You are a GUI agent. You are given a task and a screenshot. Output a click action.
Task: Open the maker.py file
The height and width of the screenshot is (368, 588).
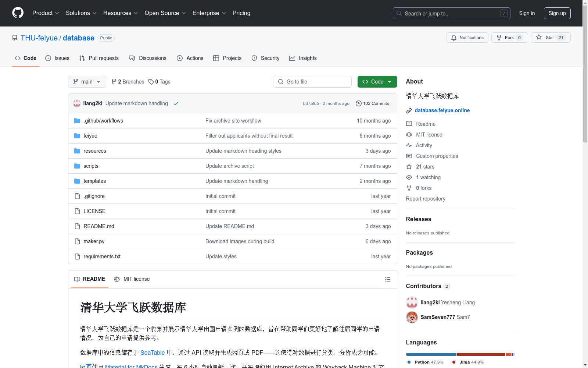94,241
